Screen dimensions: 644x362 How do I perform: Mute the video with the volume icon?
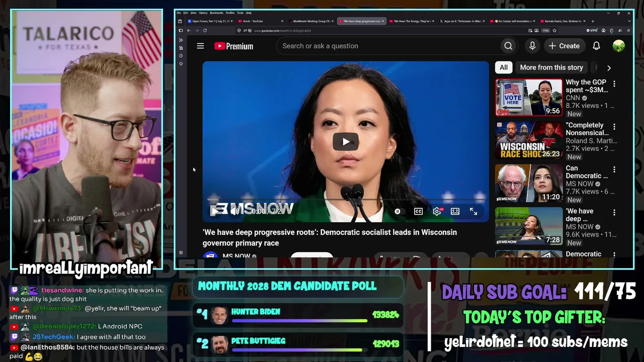[234, 212]
